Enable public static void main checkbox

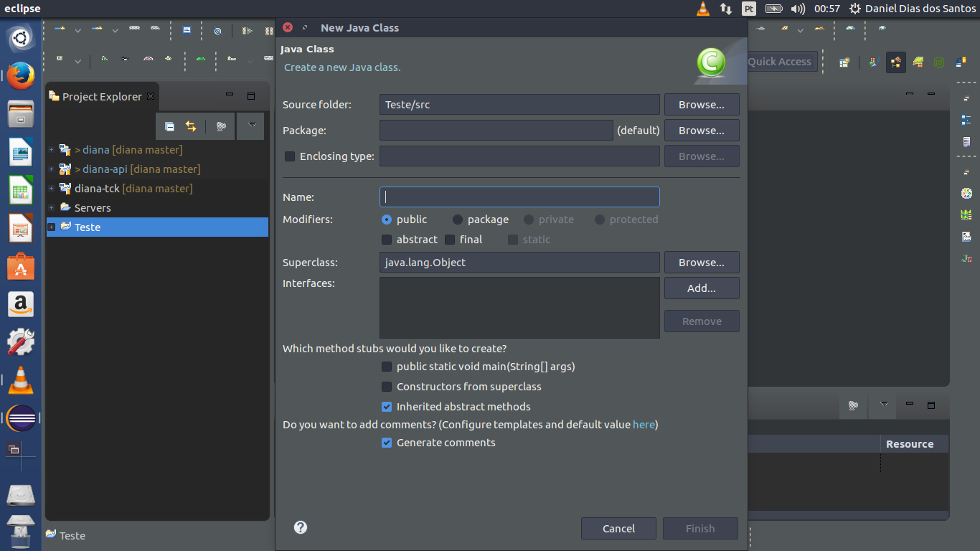(x=387, y=367)
